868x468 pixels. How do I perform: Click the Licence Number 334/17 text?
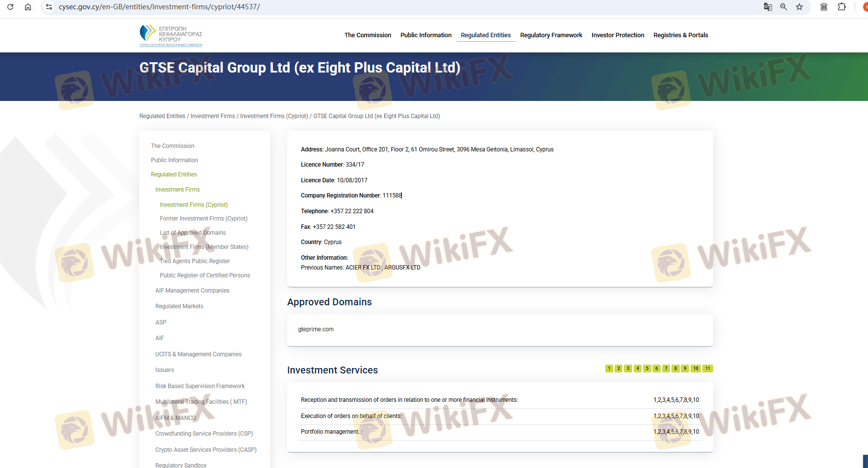point(332,165)
